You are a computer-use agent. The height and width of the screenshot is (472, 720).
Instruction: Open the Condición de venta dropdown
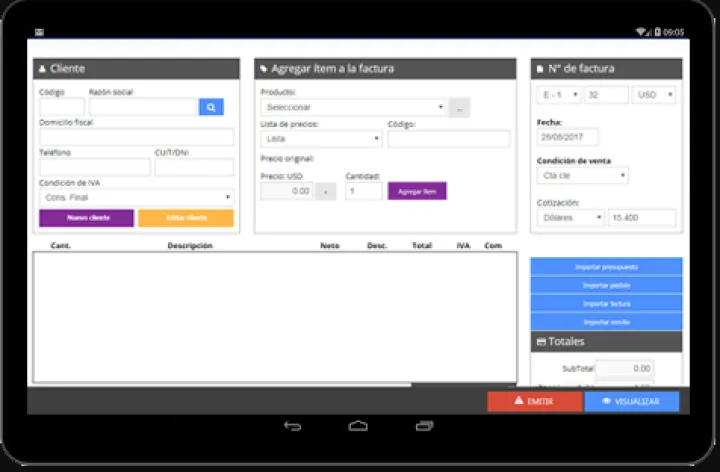pos(583,175)
